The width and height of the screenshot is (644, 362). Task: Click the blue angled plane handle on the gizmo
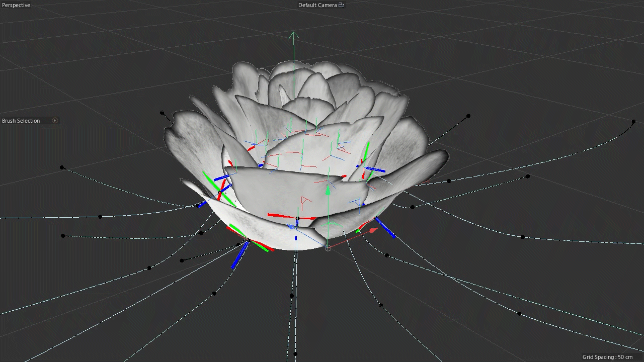[x=358, y=203]
